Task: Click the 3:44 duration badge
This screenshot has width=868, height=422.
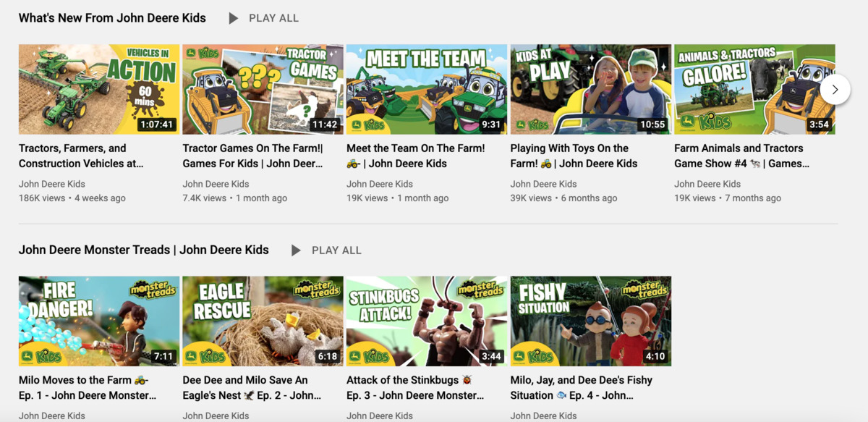Action: [x=492, y=357]
